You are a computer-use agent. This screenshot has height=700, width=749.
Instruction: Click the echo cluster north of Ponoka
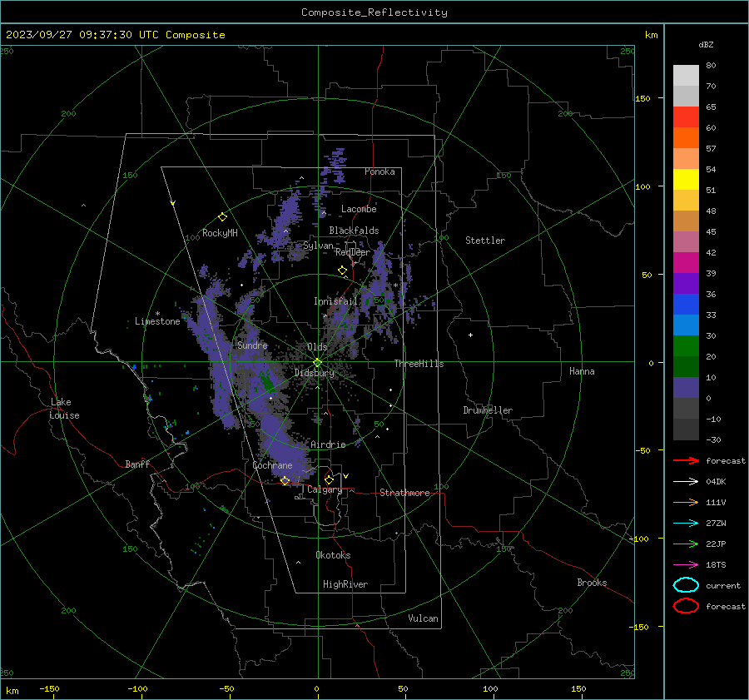pyautogui.click(x=334, y=165)
